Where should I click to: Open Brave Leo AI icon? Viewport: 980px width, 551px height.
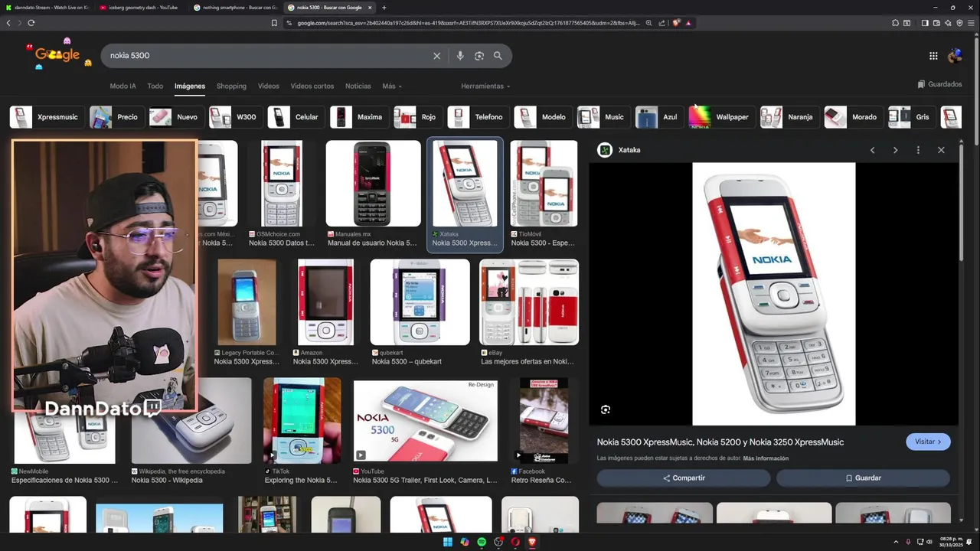click(948, 23)
